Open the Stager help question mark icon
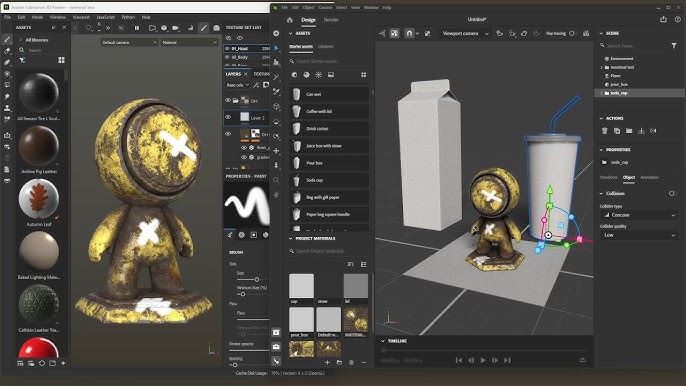Screen dimensions: 686x386 tap(678, 19)
